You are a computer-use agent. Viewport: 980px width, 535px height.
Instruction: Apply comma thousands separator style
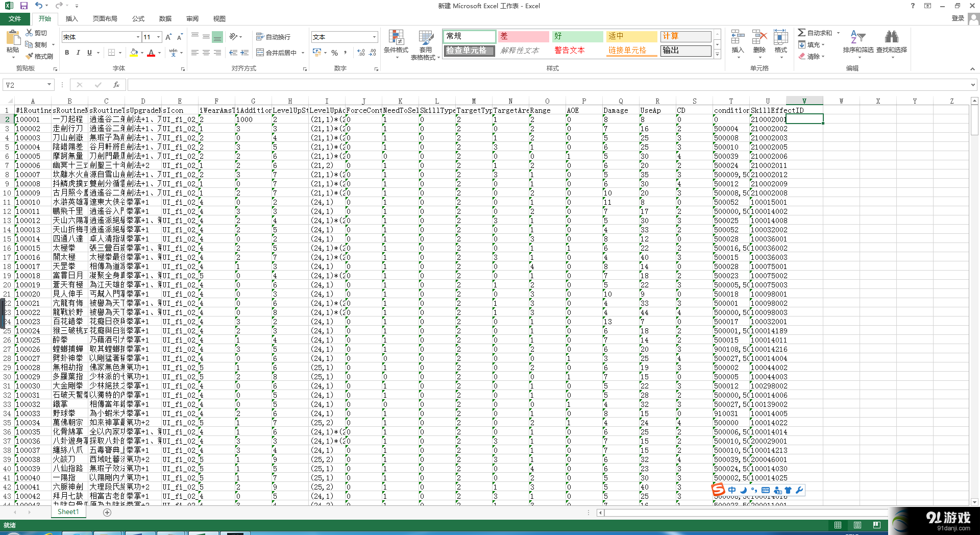click(346, 53)
